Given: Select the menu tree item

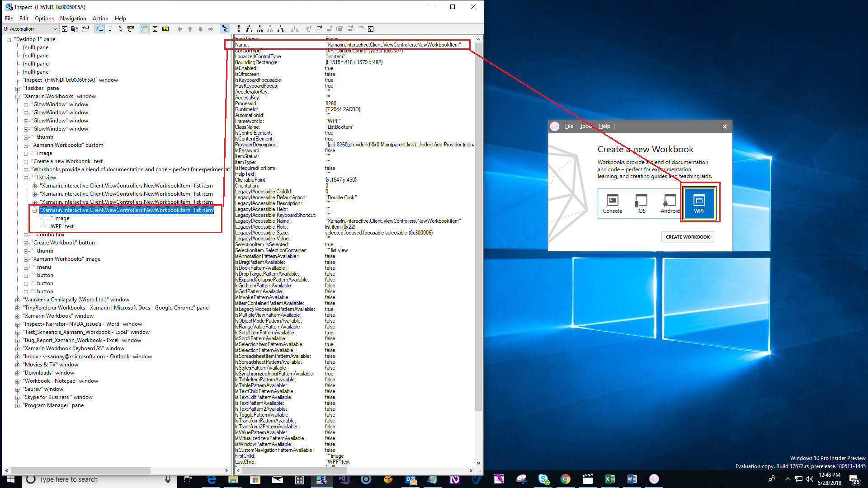Looking at the screenshot, I should pos(41,267).
